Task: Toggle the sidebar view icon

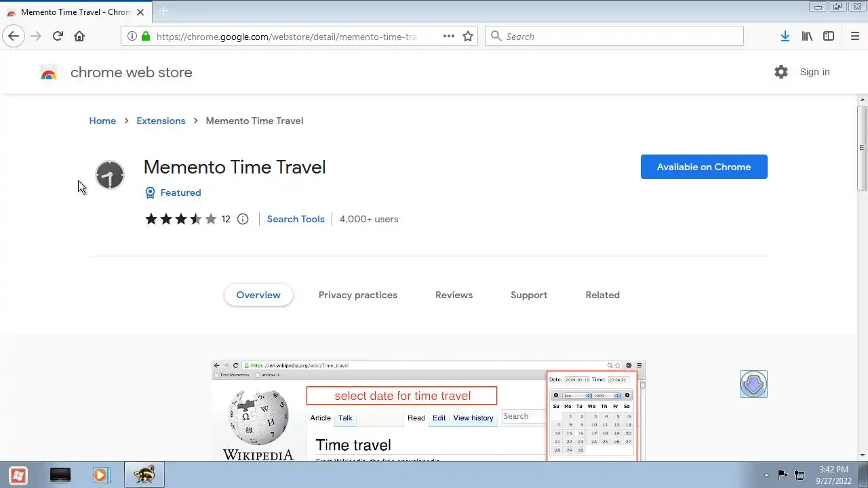Action: point(829,37)
